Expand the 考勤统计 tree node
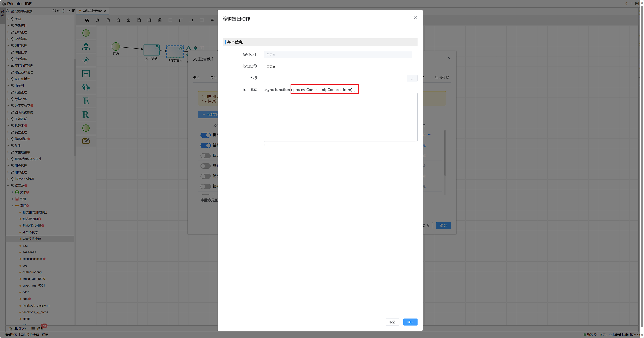 pyautogui.click(x=8, y=25)
